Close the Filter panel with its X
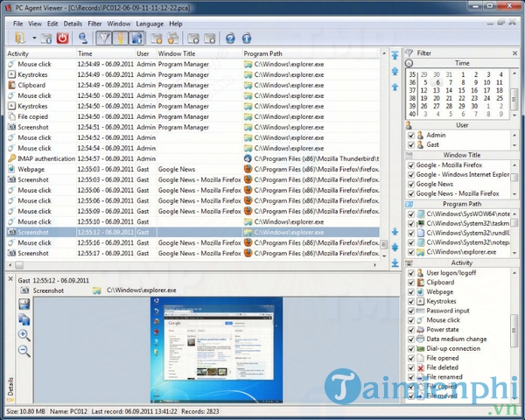525x420 pixels. (x=515, y=53)
